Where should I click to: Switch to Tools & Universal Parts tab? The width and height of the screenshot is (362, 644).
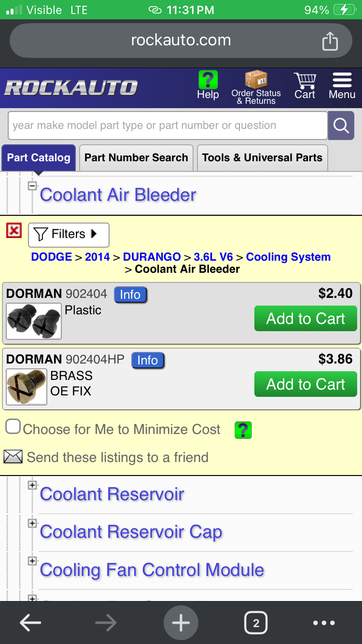pyautogui.click(x=262, y=158)
